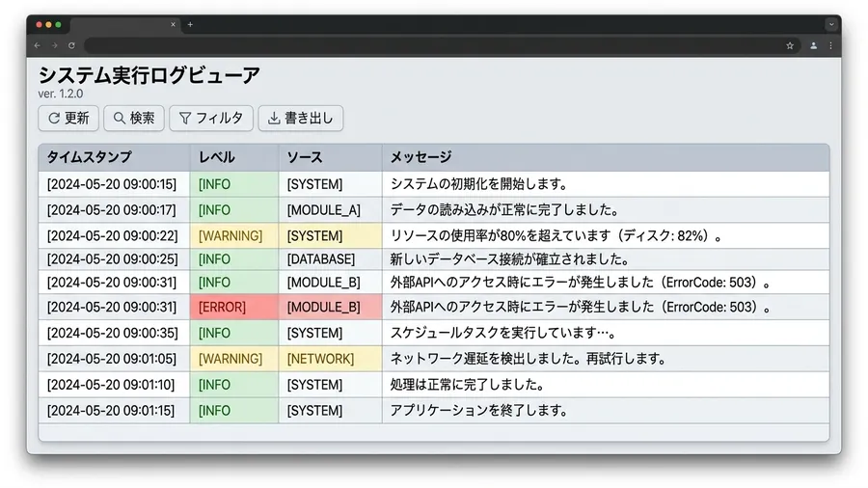Viewport: 868px width, 488px height.
Task: Click the ネットワーク遅延を検出しました message
Action: pyautogui.click(x=529, y=359)
